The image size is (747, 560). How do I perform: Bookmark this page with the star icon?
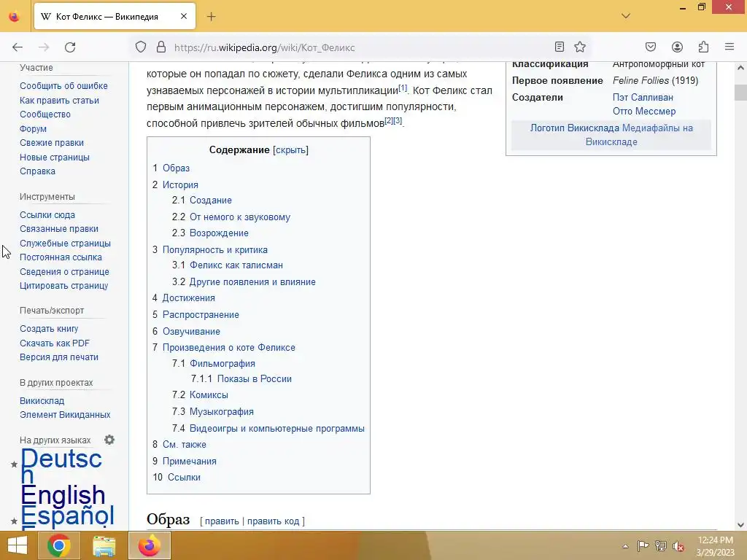(x=580, y=47)
